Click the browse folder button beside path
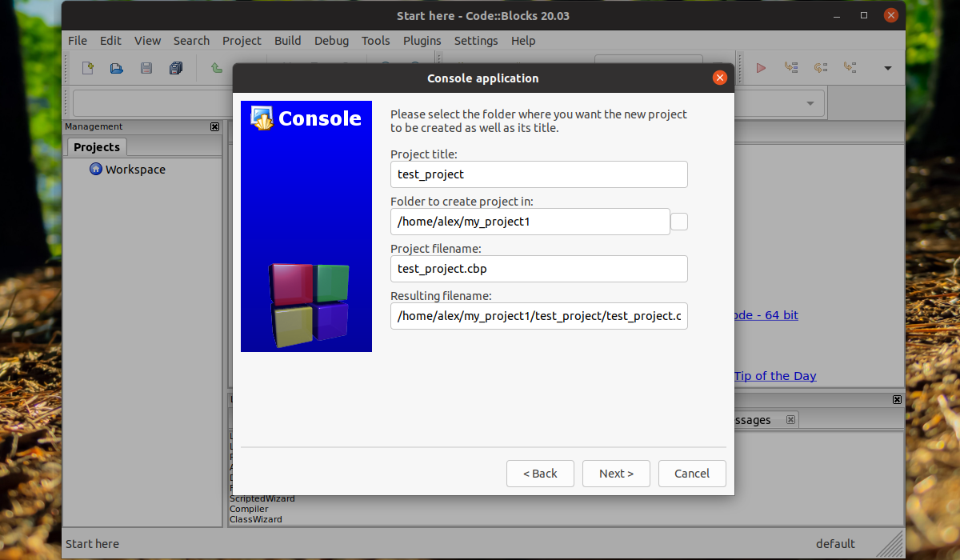The width and height of the screenshot is (960, 560). [x=679, y=222]
